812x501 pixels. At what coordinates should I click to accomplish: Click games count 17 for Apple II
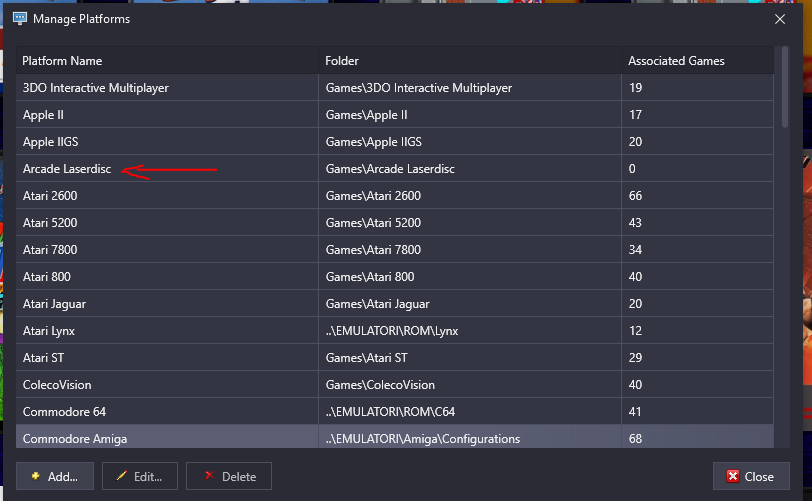(x=635, y=114)
